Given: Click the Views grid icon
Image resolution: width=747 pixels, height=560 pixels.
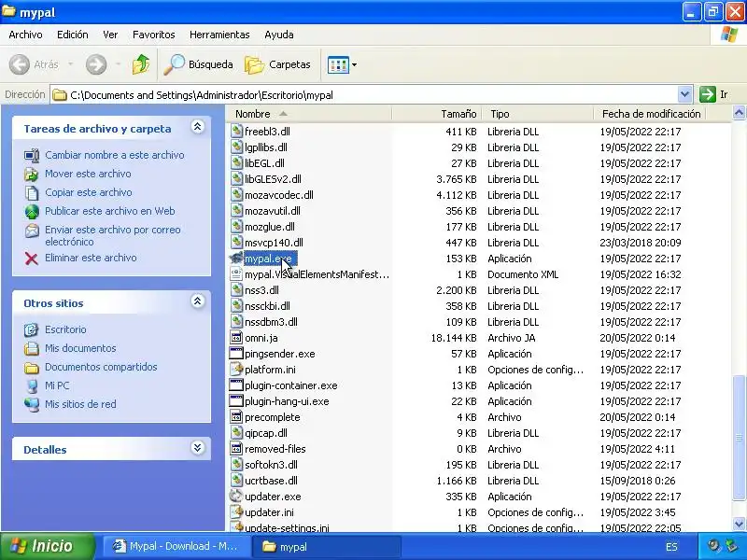Looking at the screenshot, I should pos(338,64).
